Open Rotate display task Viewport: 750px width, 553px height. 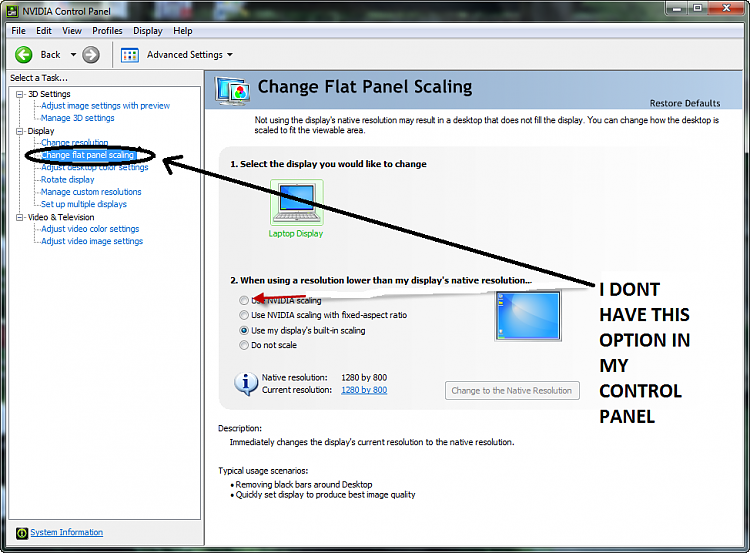tap(67, 180)
